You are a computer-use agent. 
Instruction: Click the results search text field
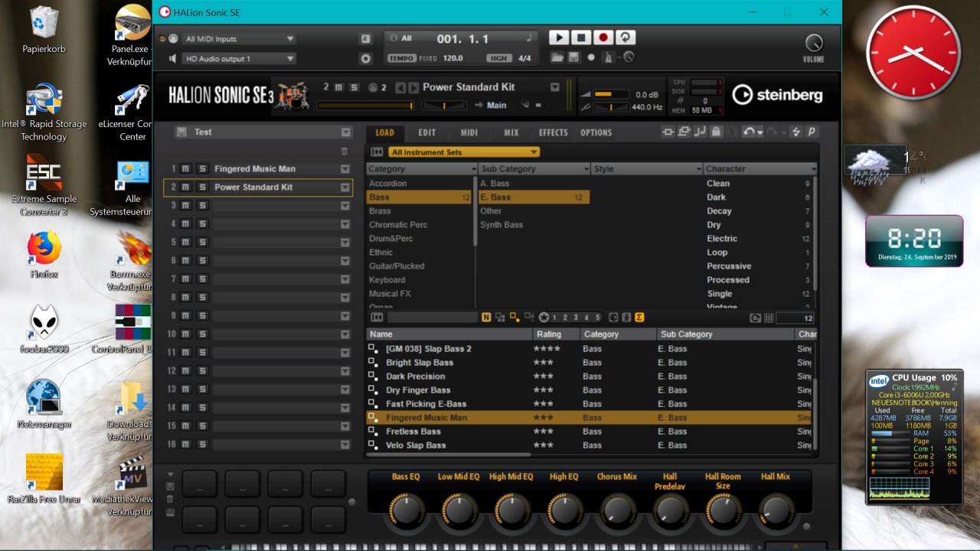click(x=433, y=318)
